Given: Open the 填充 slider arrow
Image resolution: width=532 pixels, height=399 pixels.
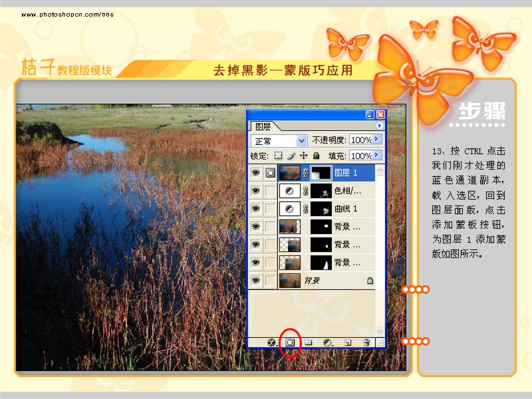Looking at the screenshot, I should 378,155.
